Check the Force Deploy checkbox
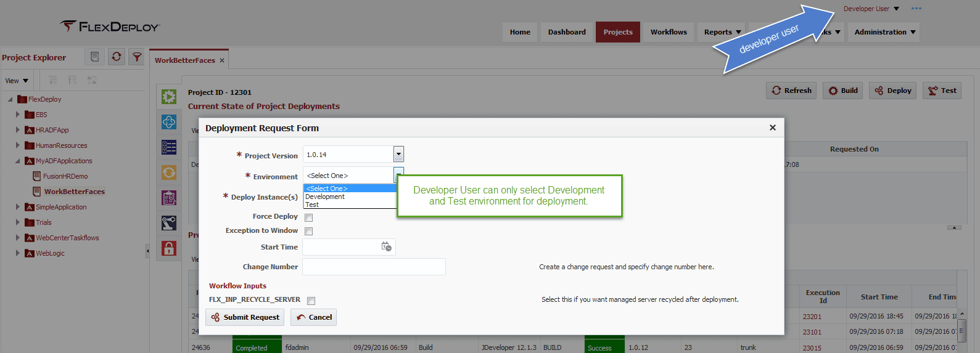This screenshot has width=980, height=353. [x=309, y=217]
